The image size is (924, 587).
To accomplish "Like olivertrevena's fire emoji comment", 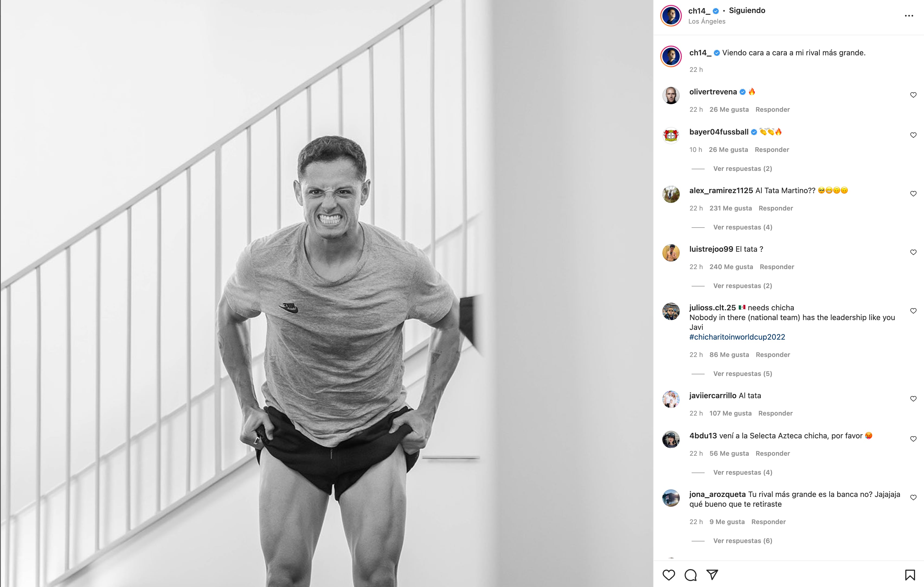I will coord(913,95).
